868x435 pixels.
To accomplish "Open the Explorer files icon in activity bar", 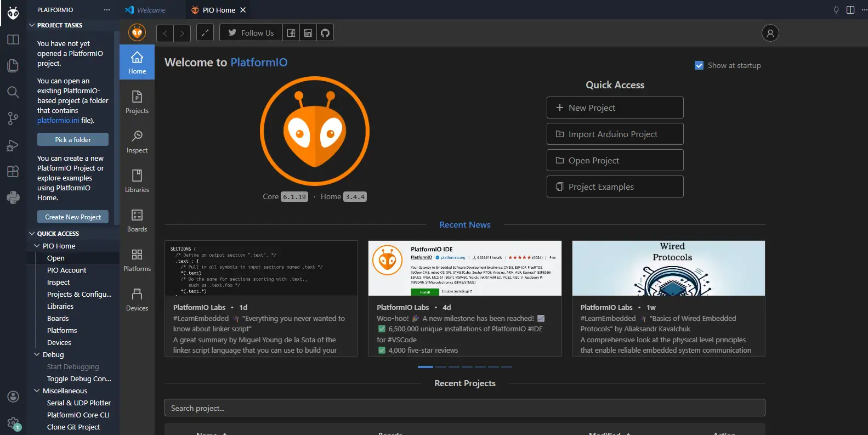I will (x=13, y=66).
